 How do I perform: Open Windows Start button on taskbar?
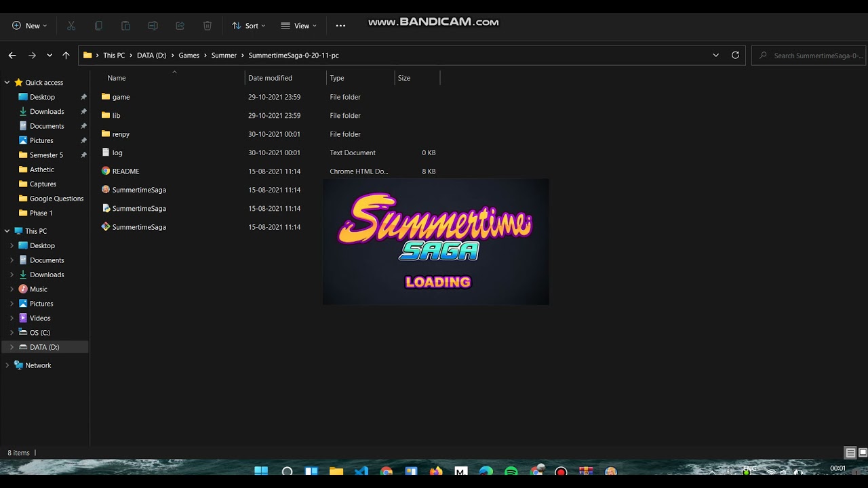point(261,471)
